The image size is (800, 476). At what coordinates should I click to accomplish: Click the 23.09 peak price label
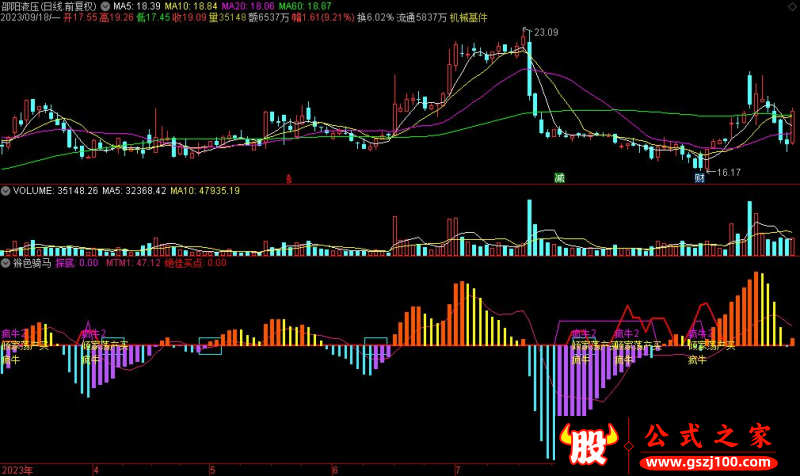[x=546, y=32]
